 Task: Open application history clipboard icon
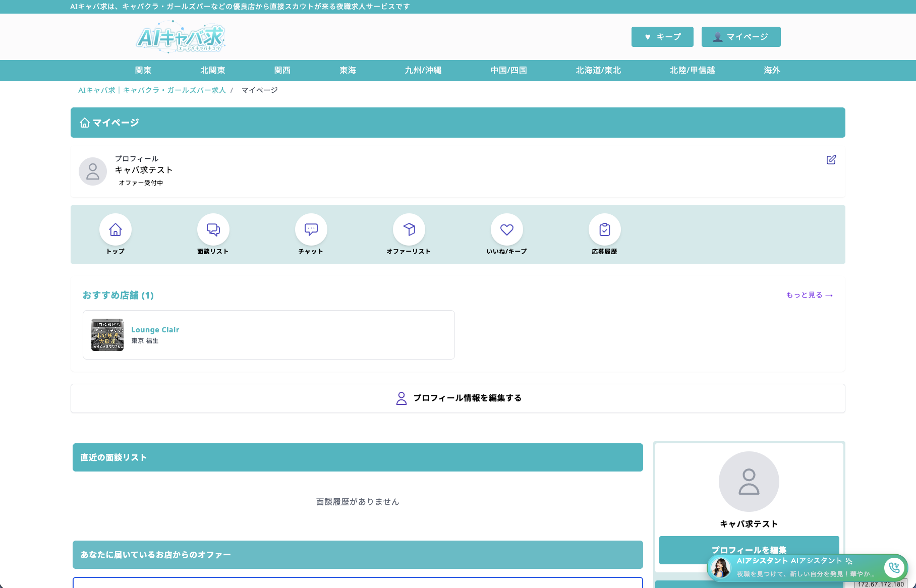click(x=605, y=230)
